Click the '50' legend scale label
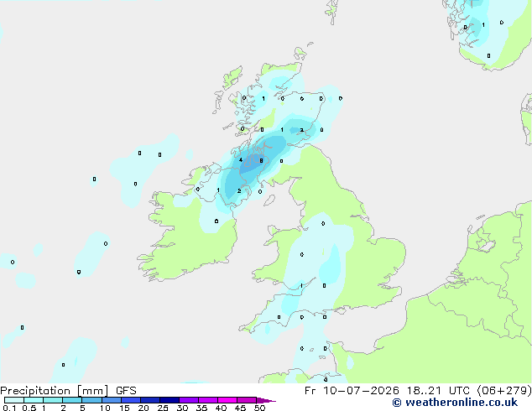The width and height of the screenshot is (532, 411). (259, 408)
